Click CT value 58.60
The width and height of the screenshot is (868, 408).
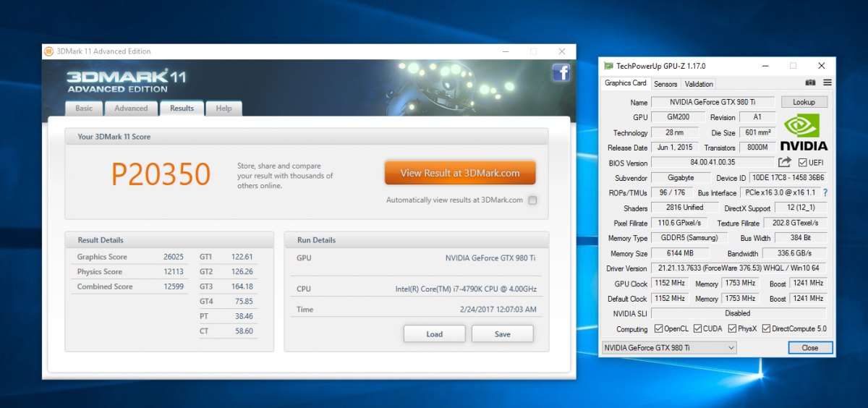pos(244,331)
